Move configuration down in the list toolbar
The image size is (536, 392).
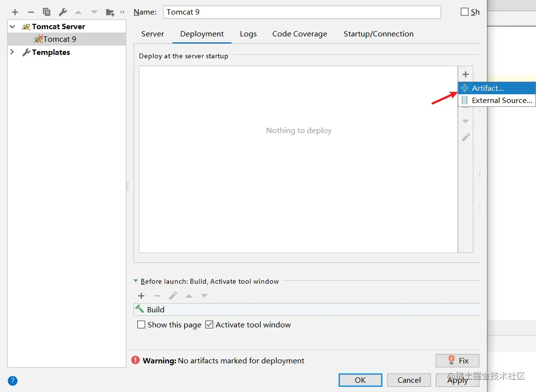click(x=94, y=12)
